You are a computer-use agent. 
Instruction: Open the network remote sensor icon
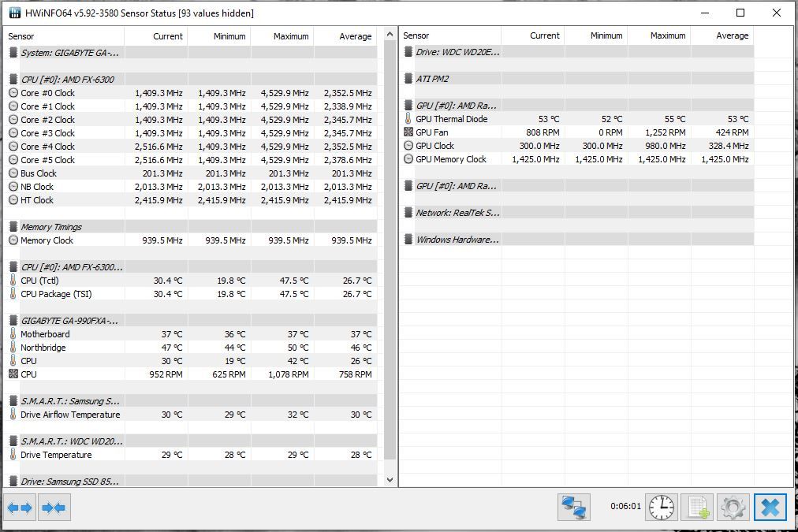(x=573, y=507)
